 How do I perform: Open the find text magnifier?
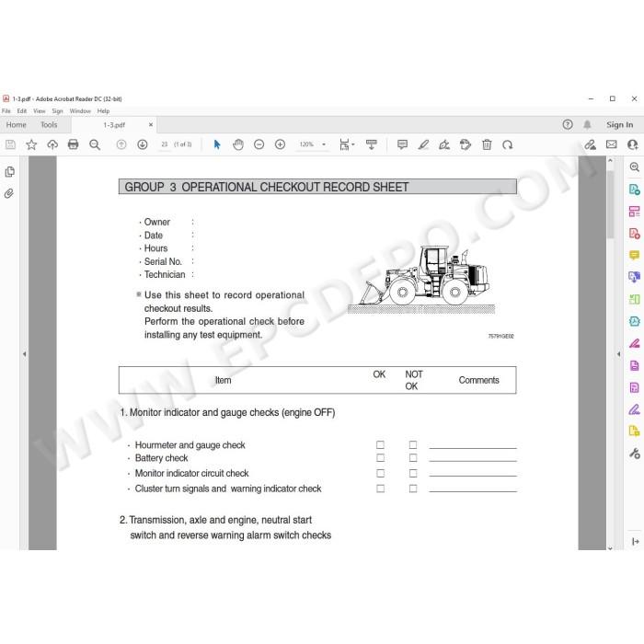95,144
